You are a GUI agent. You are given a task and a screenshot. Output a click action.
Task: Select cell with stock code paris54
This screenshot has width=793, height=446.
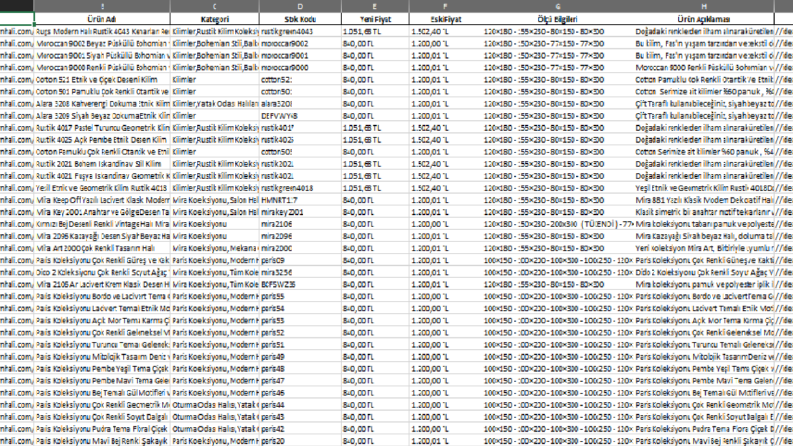pyautogui.click(x=300, y=308)
